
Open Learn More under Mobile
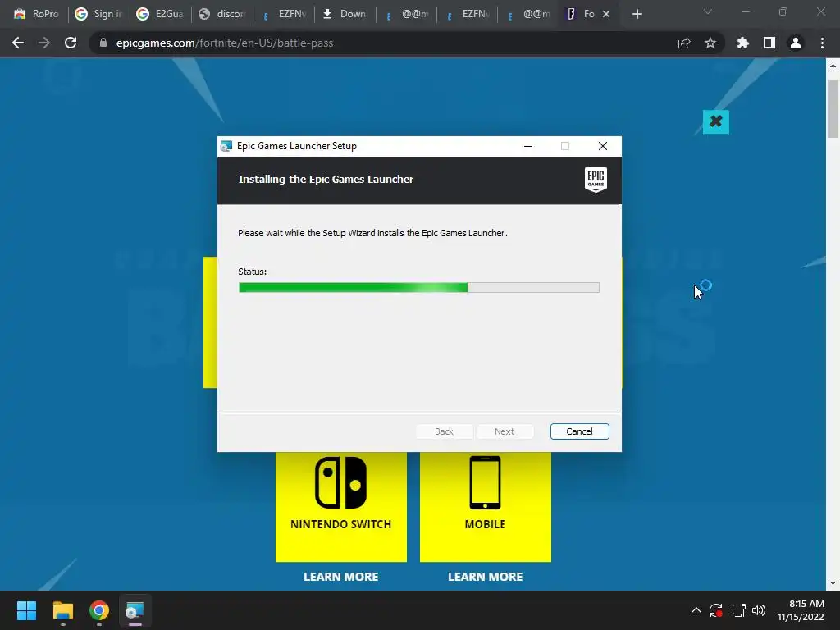tap(486, 577)
